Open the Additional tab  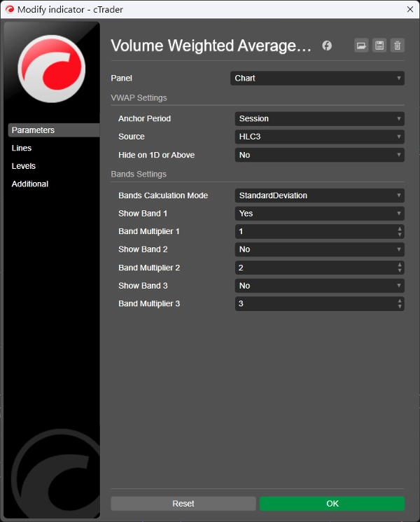coord(30,184)
